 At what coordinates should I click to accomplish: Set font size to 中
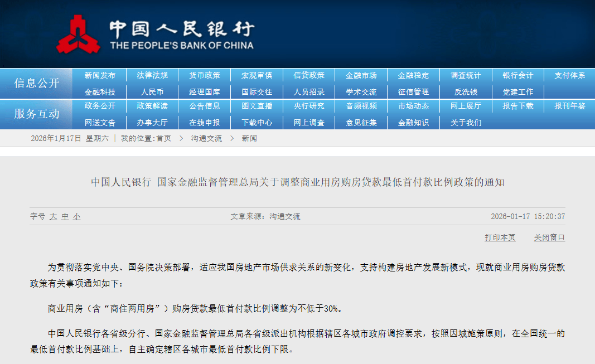65,216
